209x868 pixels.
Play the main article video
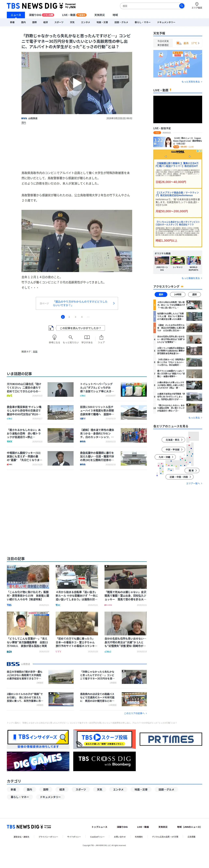(x=77, y=83)
